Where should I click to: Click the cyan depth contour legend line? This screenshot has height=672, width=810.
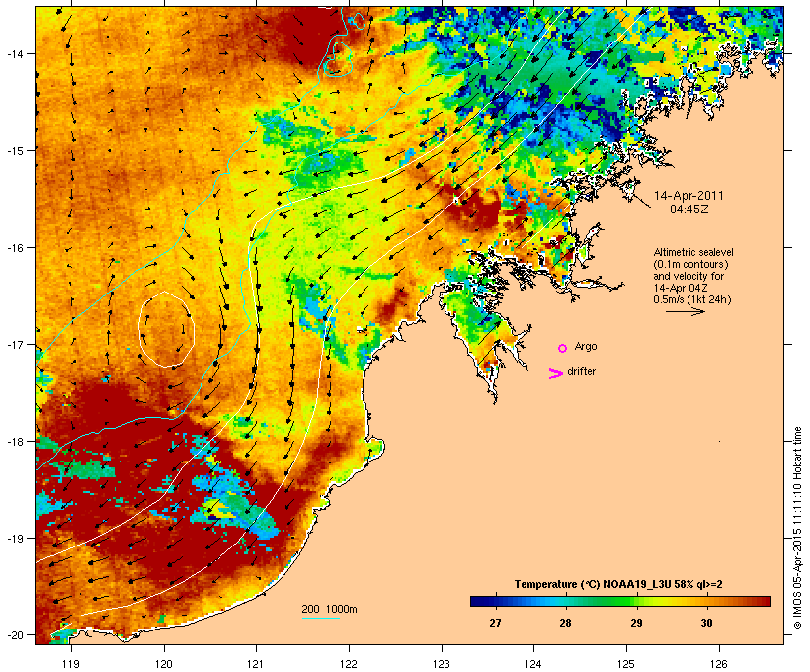(x=320, y=618)
